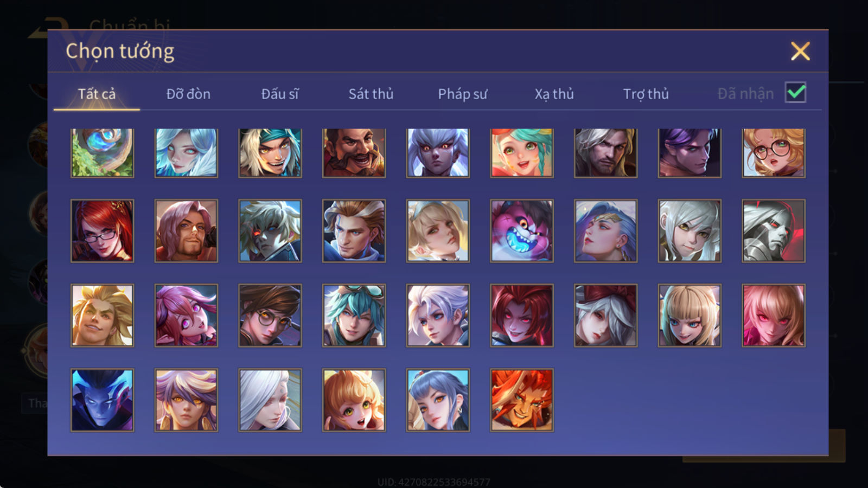Choose the purple grinning cat monster hero
The image size is (868, 488).
pyautogui.click(x=522, y=231)
